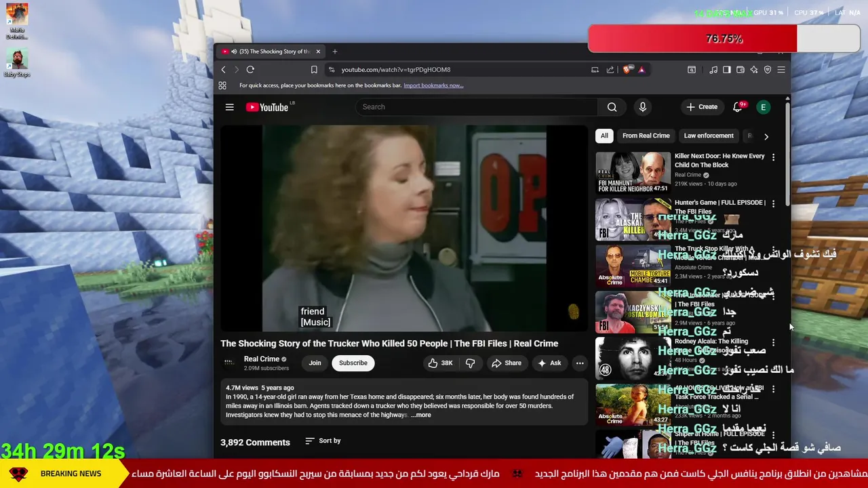Open Brave Shields lion icon

(x=627, y=69)
